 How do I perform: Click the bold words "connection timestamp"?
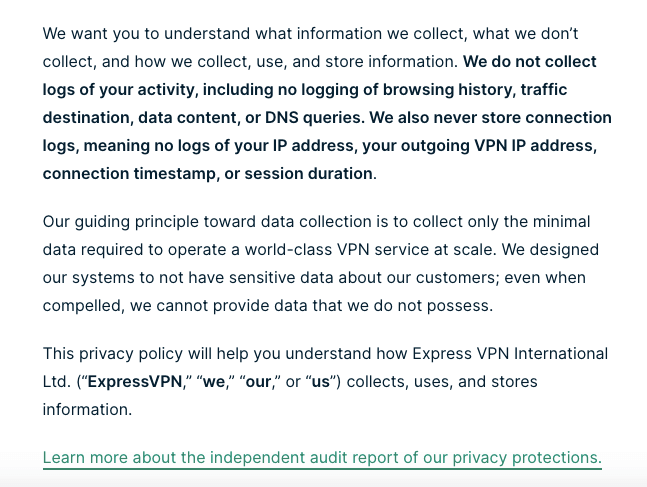pos(129,174)
